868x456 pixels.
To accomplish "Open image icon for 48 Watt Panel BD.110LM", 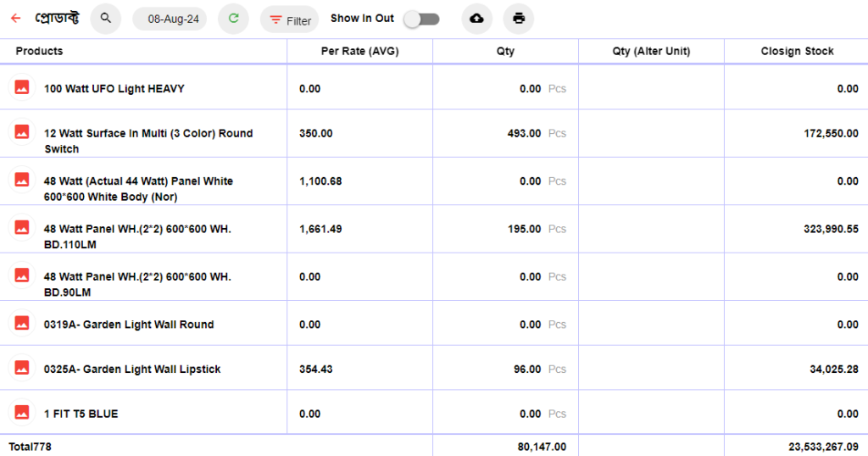I will pos(21,227).
